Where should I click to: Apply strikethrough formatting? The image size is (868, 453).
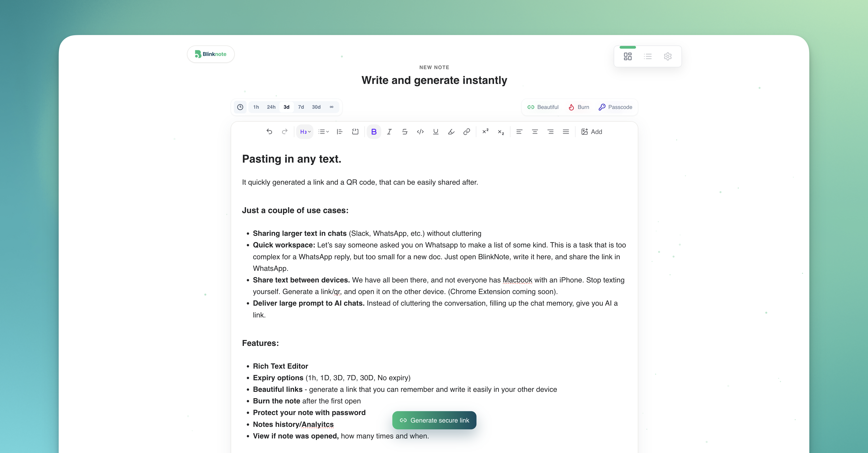(405, 132)
